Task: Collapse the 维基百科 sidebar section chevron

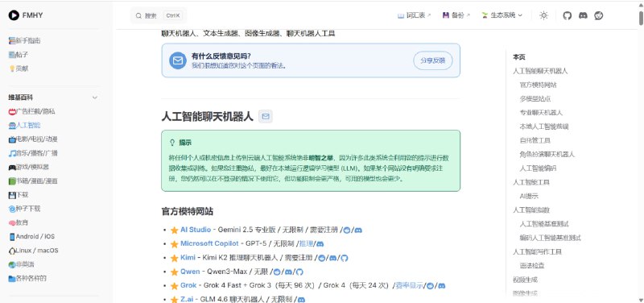Action: [x=95, y=98]
